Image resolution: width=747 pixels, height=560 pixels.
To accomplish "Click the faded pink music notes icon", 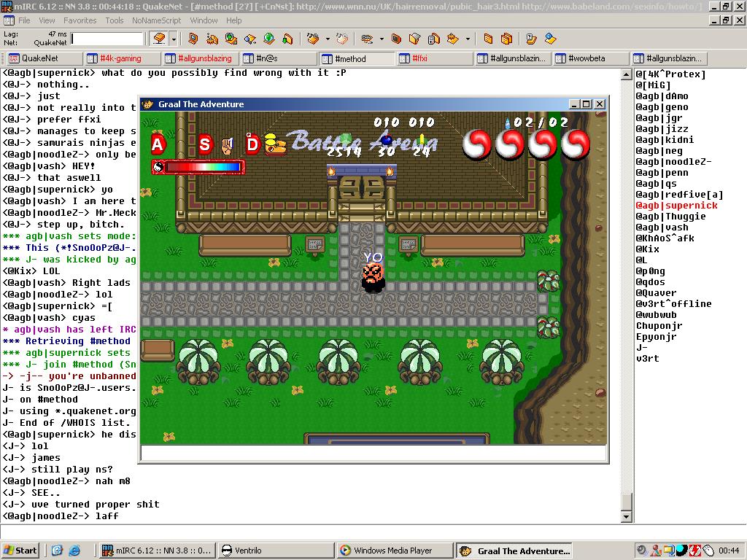I will 341,39.
